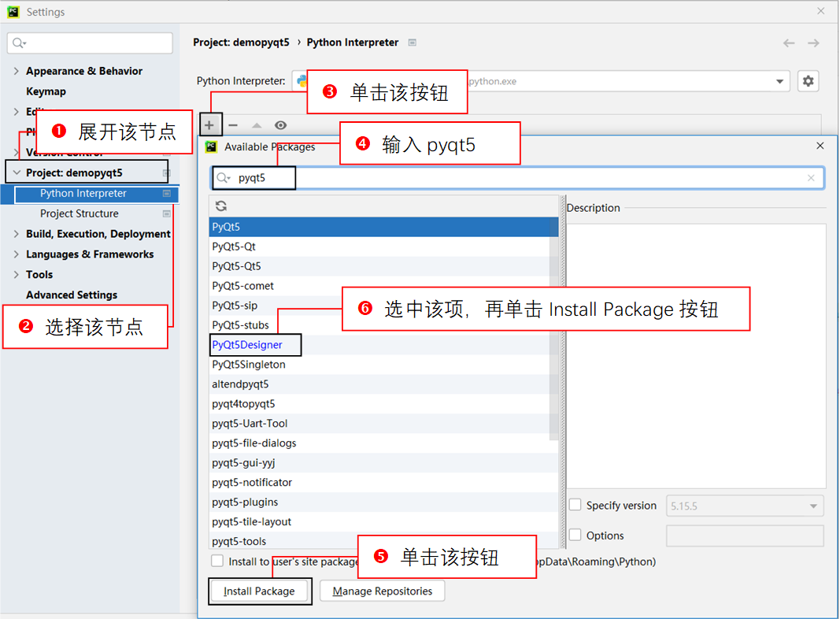Select the pyqt5-tile-layout package

pyautogui.click(x=383, y=521)
